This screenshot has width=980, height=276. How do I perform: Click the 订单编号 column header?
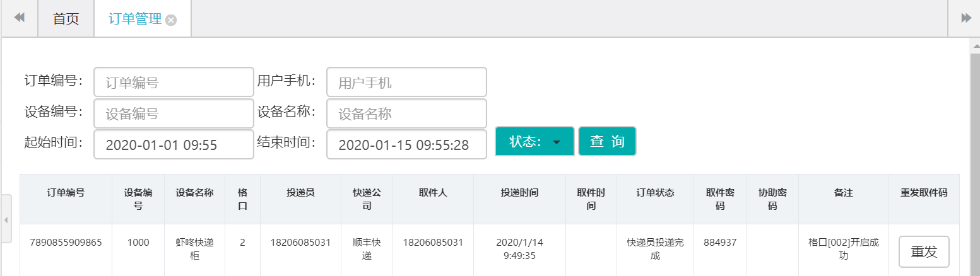pos(66,193)
